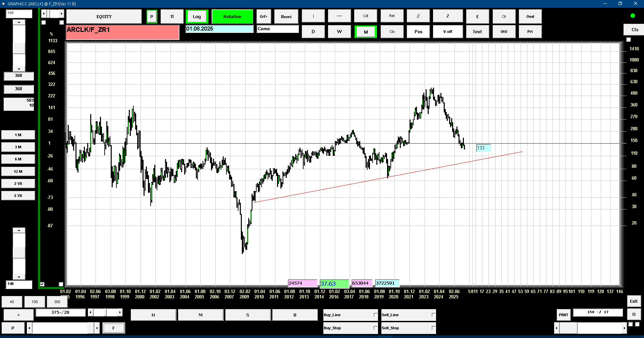Enable the Buy_Line checkbox
The height and width of the screenshot is (338, 644).
[375, 315]
